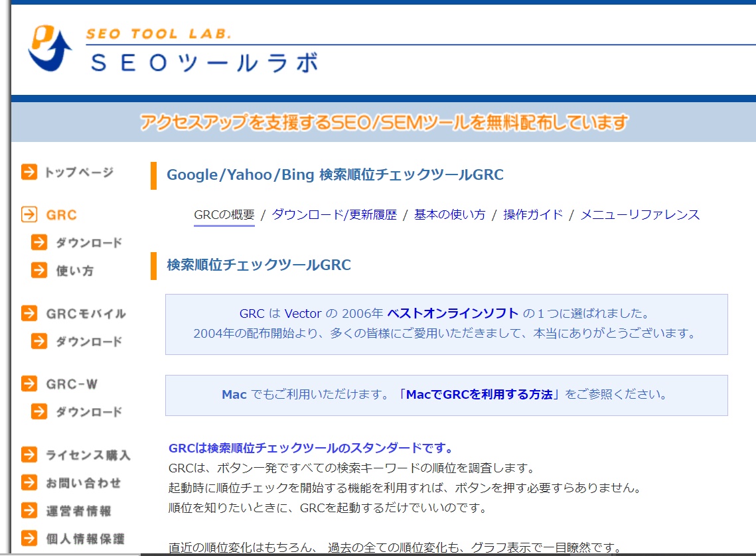
Task: Open ライセンス購入 in the sidebar
Action: point(88,455)
